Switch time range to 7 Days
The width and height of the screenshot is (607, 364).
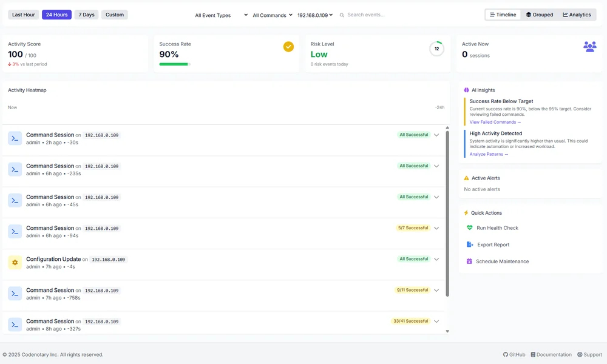click(x=86, y=15)
